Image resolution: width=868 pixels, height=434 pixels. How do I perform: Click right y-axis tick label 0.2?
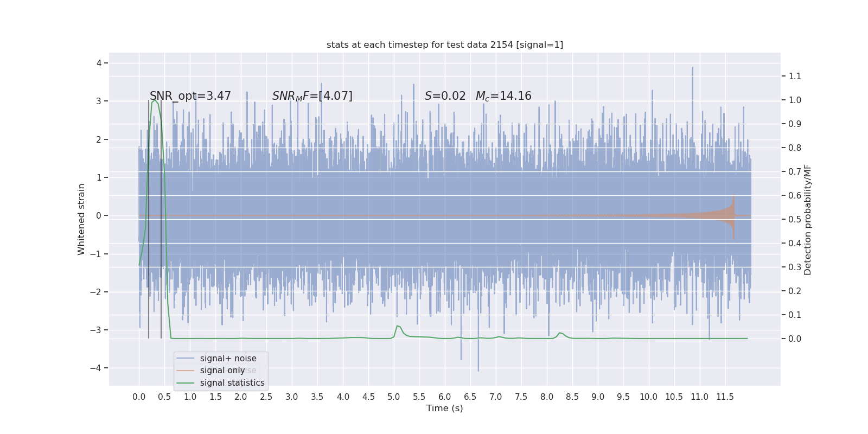pos(795,291)
